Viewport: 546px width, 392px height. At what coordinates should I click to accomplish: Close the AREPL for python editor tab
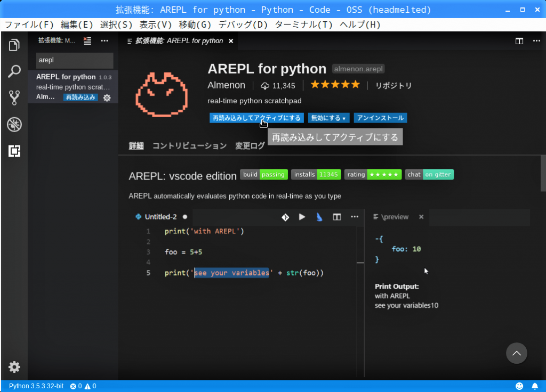point(231,41)
